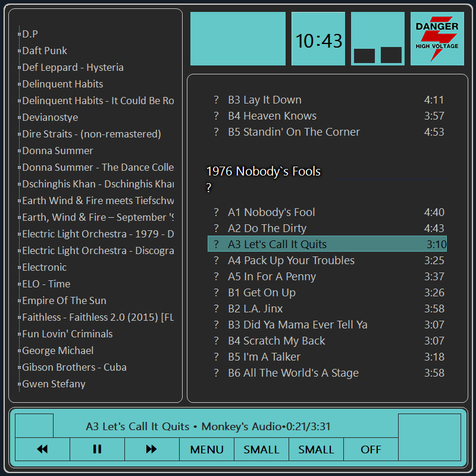Click the blank panel right of OFF

click(429, 437)
